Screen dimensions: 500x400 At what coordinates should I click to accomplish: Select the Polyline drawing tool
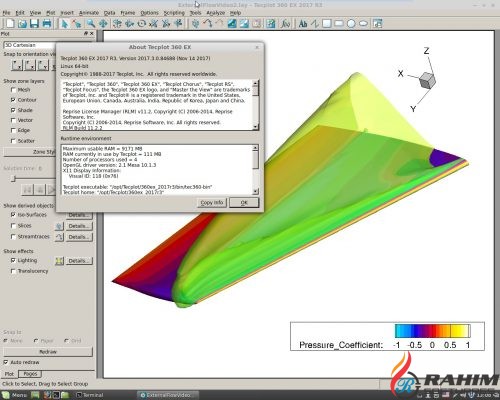[x=315, y=24]
